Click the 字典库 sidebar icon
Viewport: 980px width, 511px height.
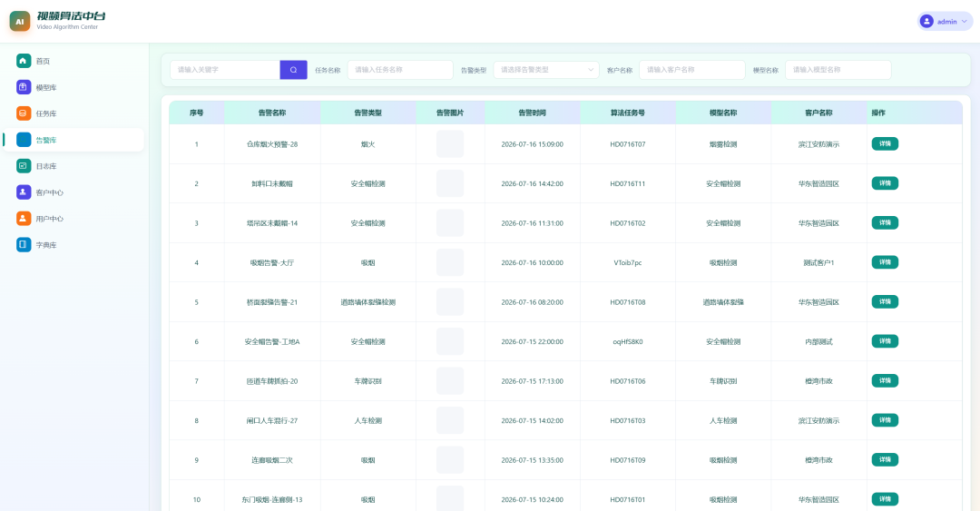[x=23, y=244]
